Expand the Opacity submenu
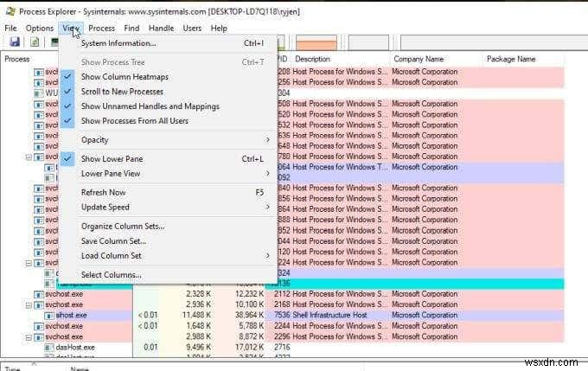 point(168,140)
